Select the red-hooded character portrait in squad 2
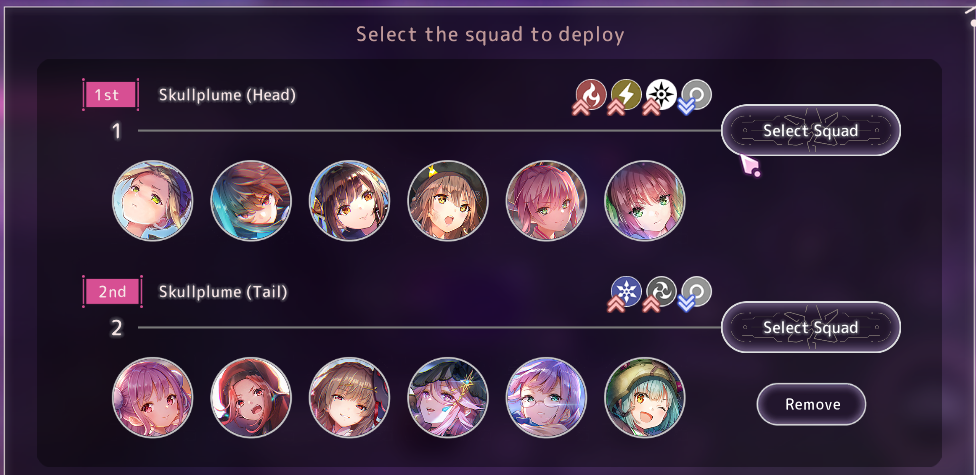The height and width of the screenshot is (475, 976). pos(251,397)
